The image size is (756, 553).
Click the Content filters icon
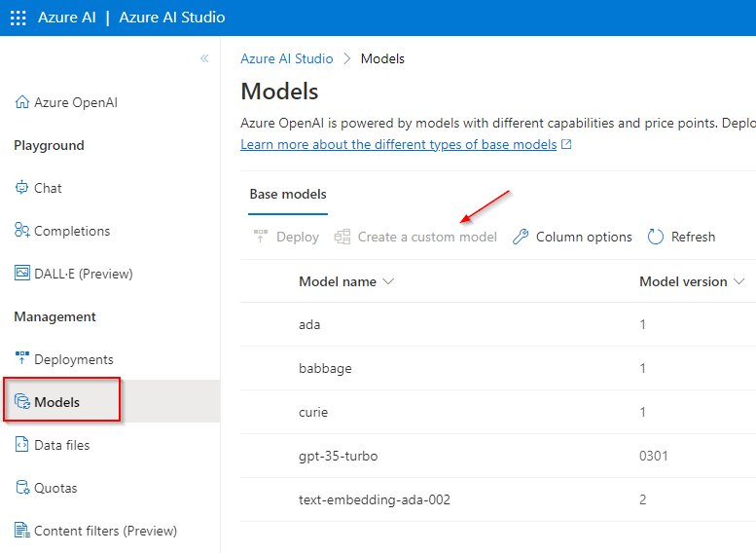(x=21, y=530)
